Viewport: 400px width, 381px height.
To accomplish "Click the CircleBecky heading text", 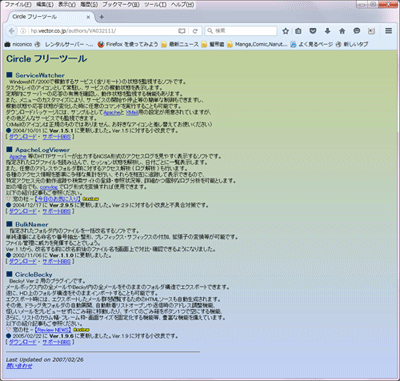I will [34, 275].
